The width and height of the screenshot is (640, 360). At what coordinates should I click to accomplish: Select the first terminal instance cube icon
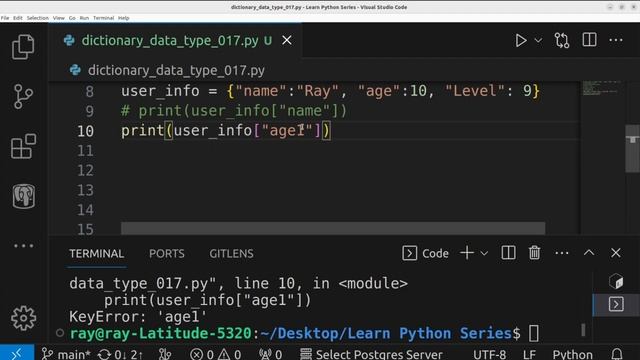pyautogui.click(x=616, y=281)
